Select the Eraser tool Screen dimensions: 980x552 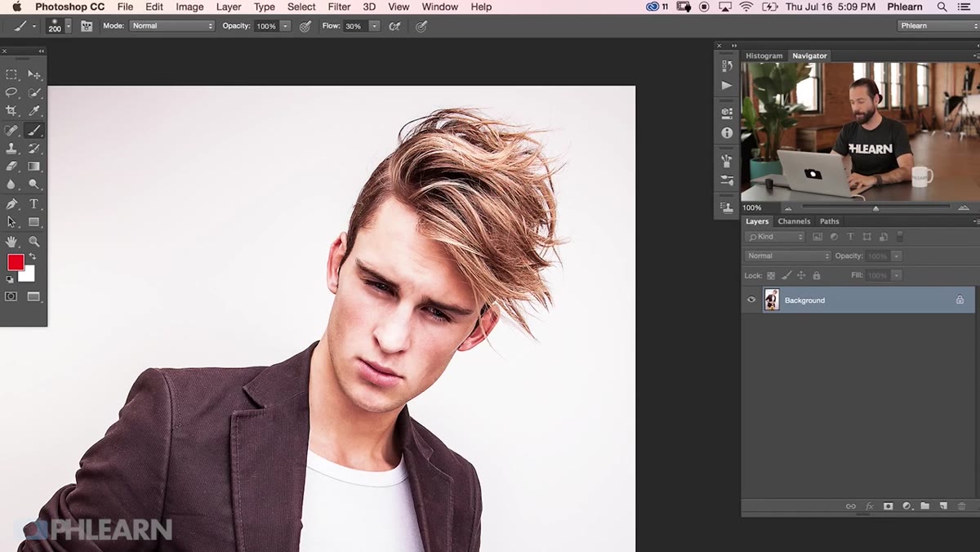(11, 167)
